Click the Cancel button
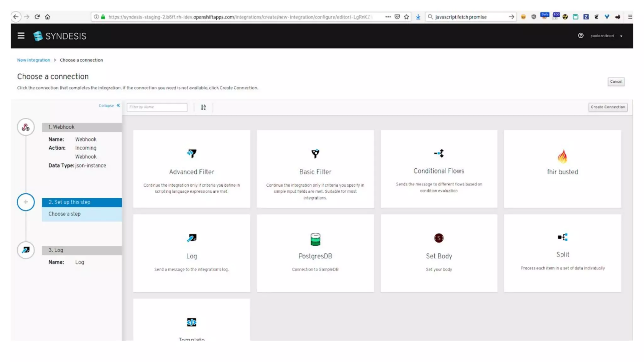The image size is (644, 362). pyautogui.click(x=616, y=82)
